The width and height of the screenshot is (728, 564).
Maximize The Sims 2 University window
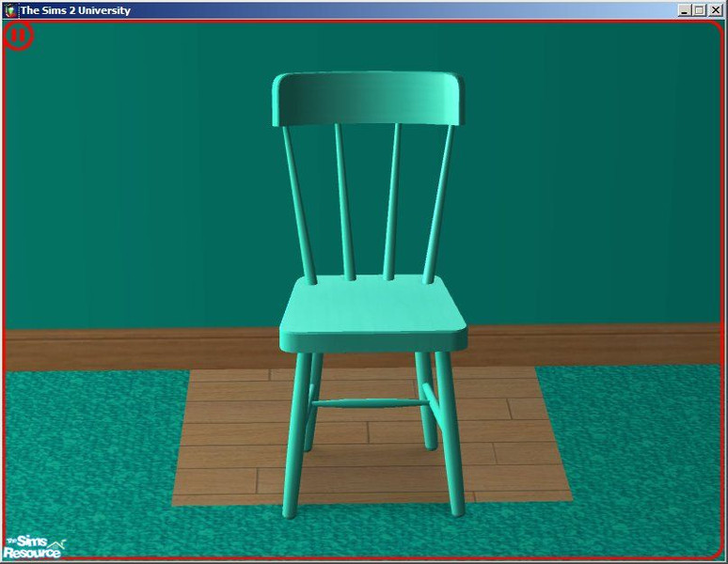coord(699,10)
